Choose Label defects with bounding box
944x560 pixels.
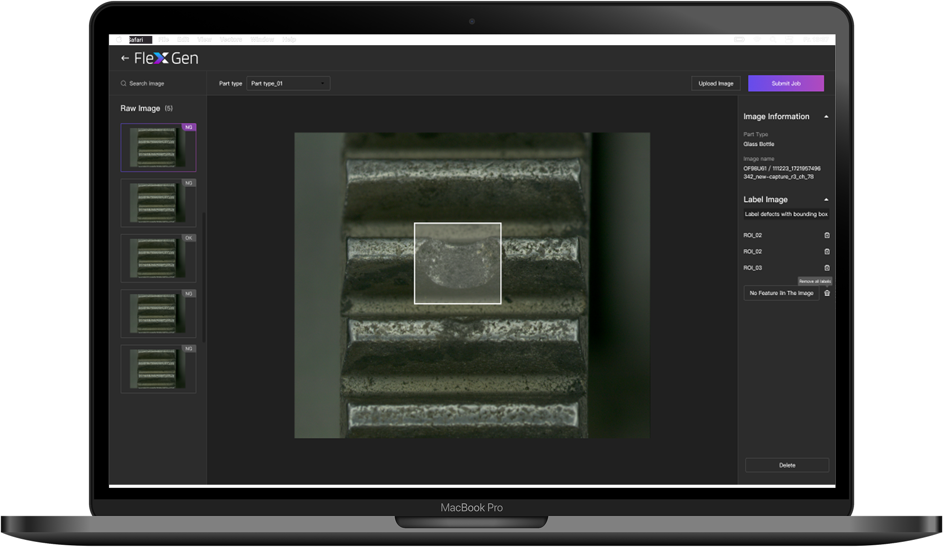[786, 214]
